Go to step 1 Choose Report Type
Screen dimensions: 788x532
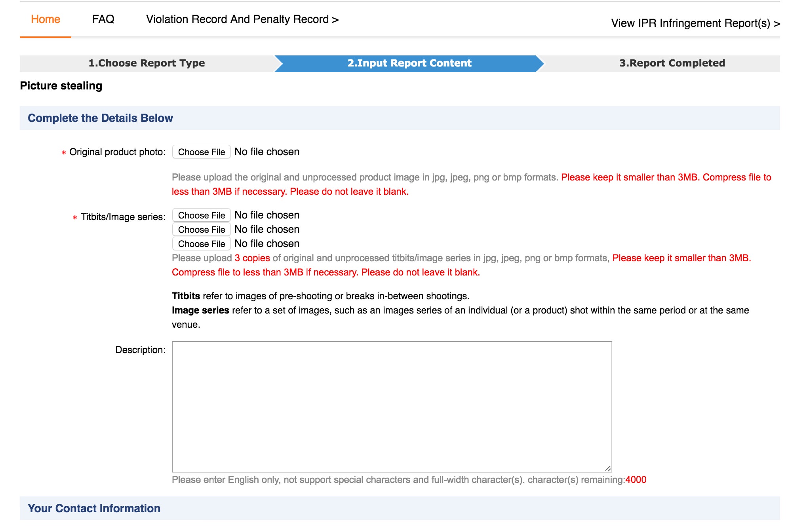[147, 63]
